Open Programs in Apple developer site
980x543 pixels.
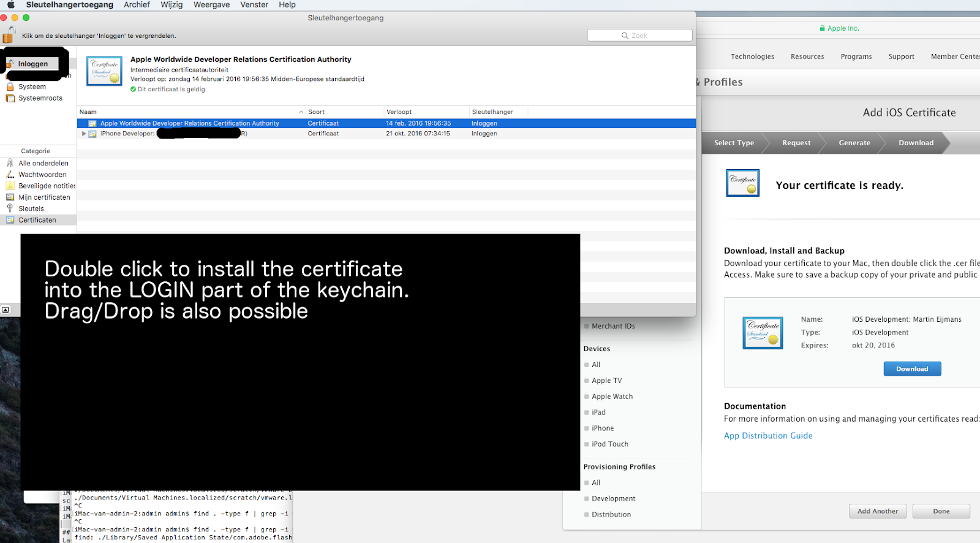856,56
